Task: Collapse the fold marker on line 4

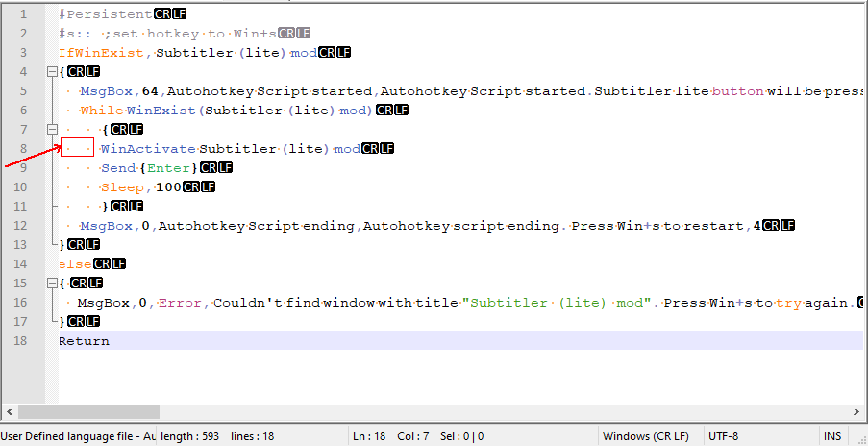Action: click(52, 71)
